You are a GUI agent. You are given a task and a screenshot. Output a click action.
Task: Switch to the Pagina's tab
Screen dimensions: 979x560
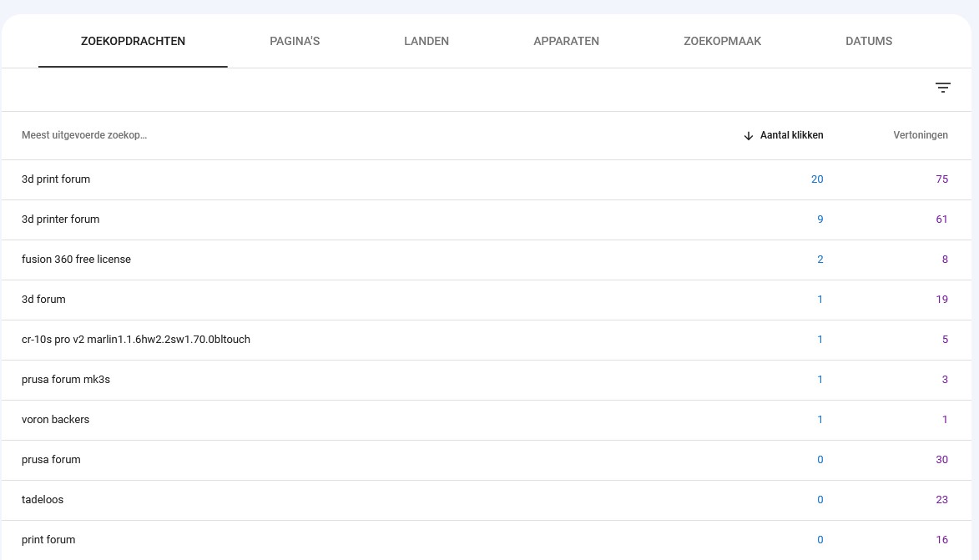coord(295,41)
